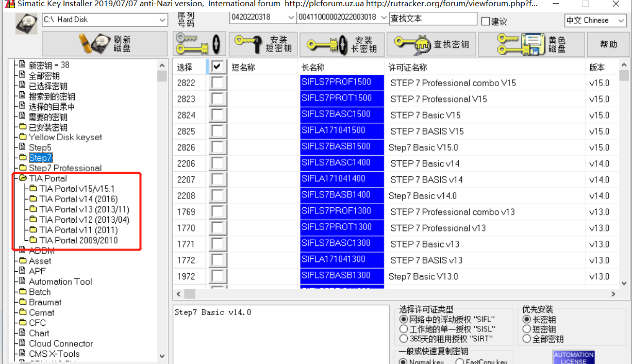Click the refresh disk icon button
Screen dimensions: 632x364
point(105,44)
